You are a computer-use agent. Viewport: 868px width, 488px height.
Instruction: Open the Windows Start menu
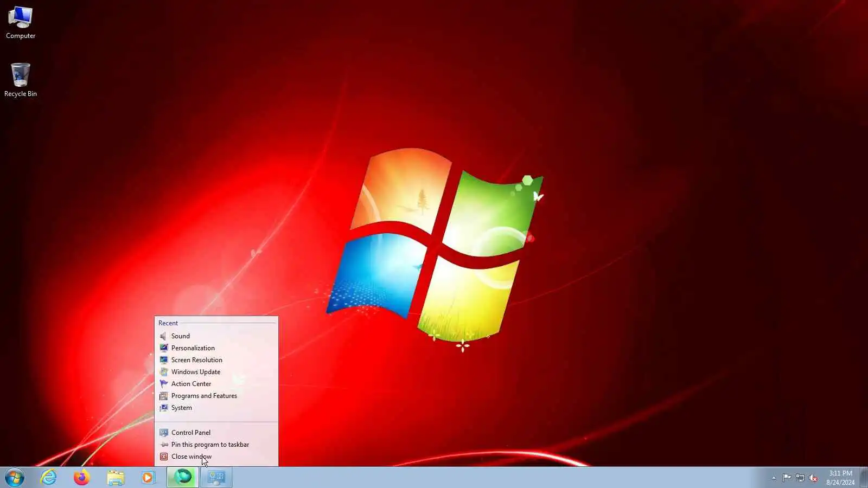pyautogui.click(x=15, y=478)
